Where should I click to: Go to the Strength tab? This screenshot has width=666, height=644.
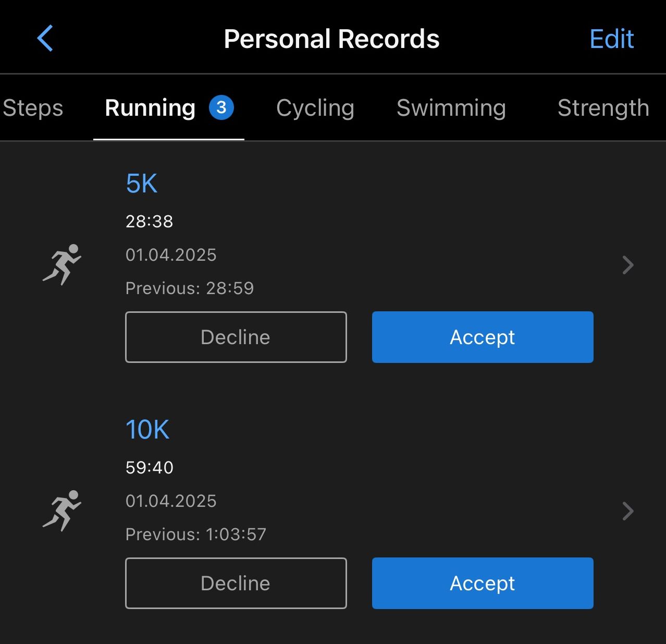(x=603, y=108)
